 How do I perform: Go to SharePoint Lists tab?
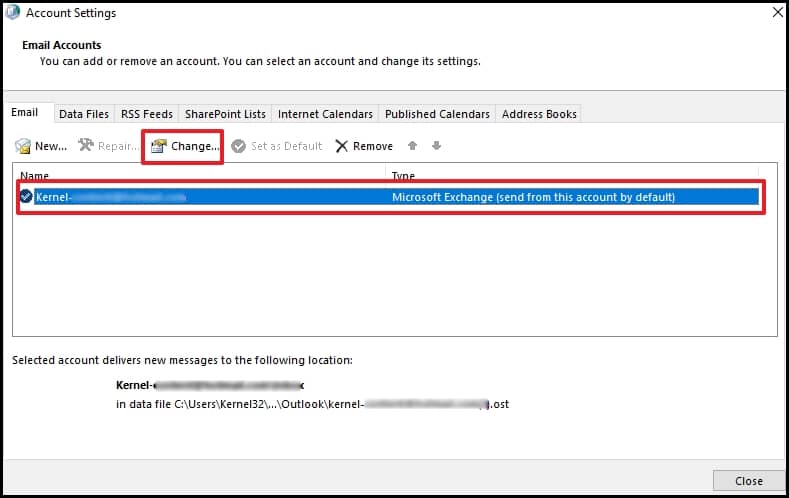[x=225, y=114]
